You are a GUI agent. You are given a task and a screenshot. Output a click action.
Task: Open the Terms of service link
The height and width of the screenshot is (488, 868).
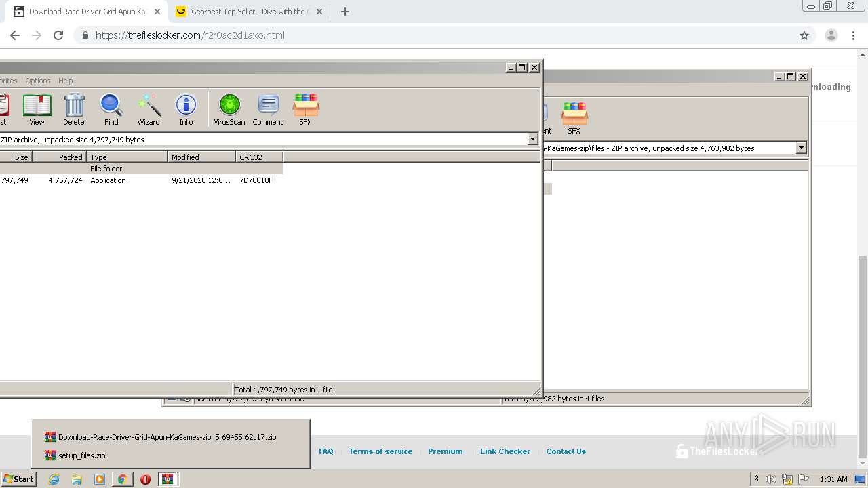(380, 451)
